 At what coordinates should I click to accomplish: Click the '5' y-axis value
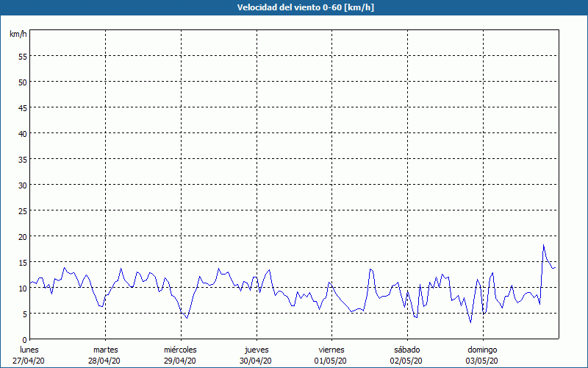(x=25, y=314)
